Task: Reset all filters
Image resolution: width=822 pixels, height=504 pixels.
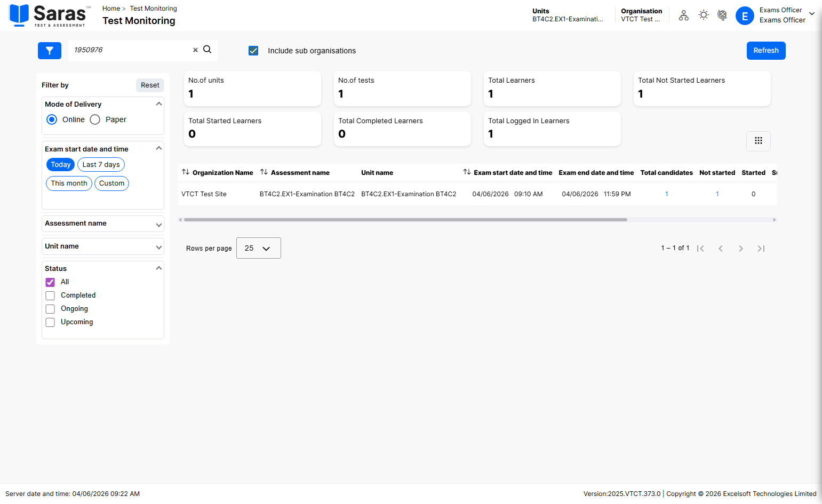Action: pos(150,85)
